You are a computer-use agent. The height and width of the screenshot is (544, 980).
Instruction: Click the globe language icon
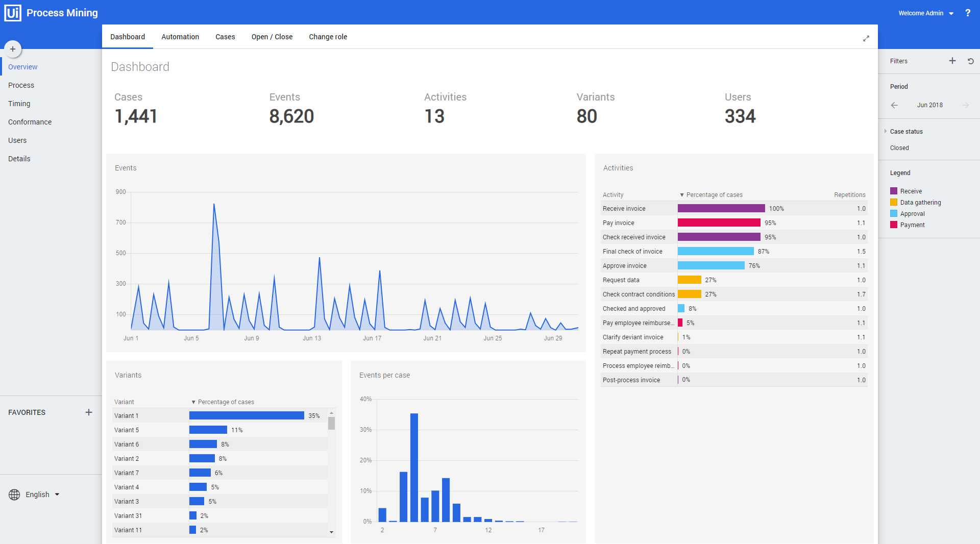[x=14, y=494]
